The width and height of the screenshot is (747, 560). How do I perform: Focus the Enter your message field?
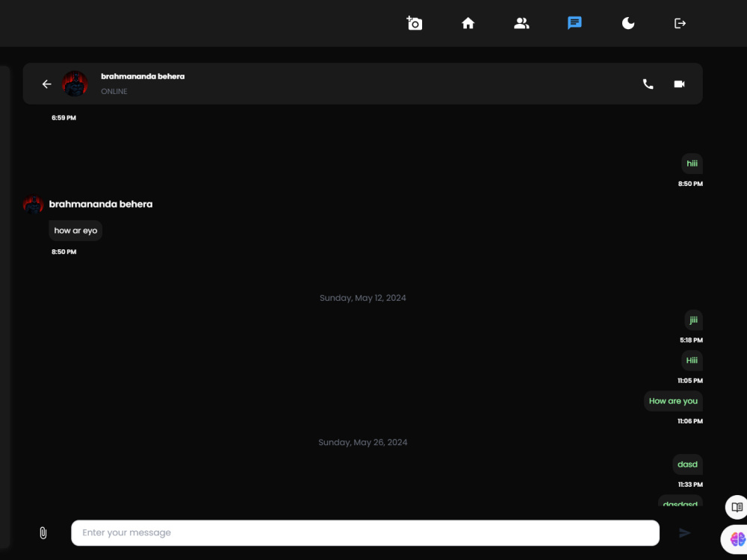365,533
